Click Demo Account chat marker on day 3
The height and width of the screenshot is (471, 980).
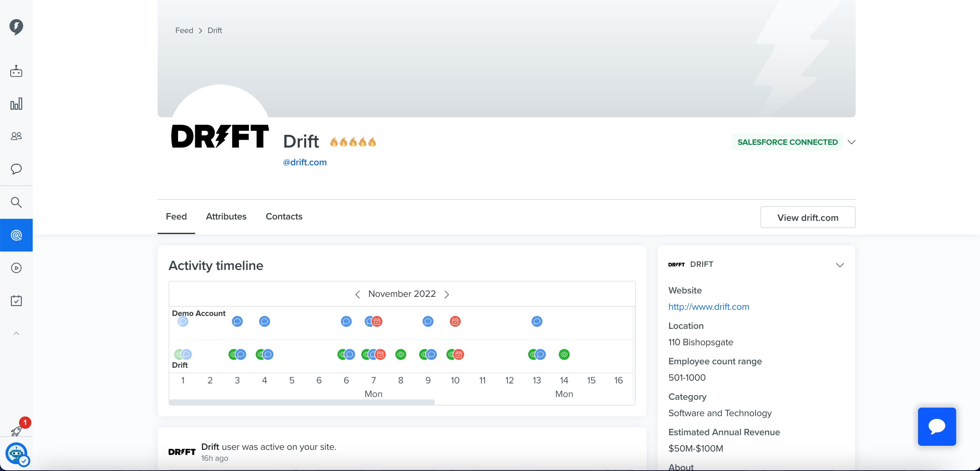(237, 321)
